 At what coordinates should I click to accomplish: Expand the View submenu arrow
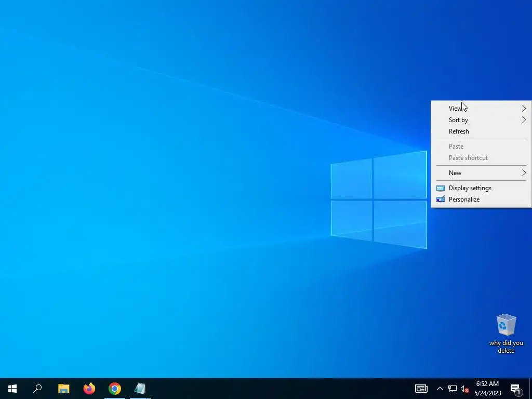524,108
